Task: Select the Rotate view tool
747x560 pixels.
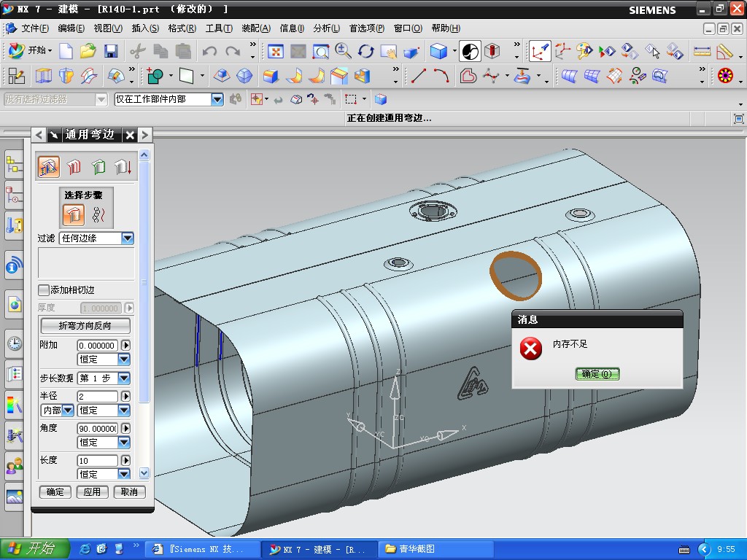Action: (x=365, y=51)
